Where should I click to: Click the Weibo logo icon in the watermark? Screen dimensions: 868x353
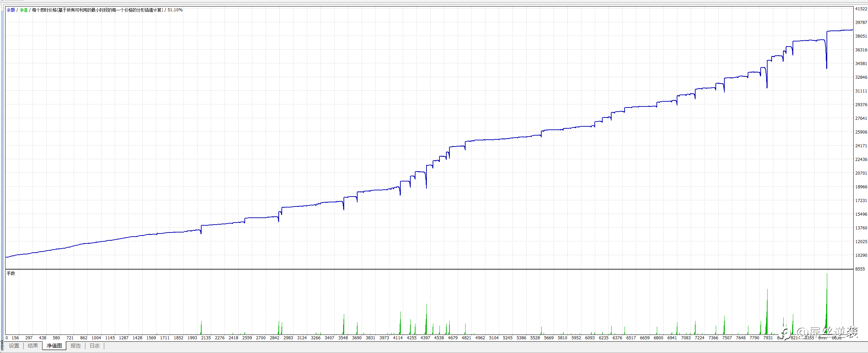(x=786, y=332)
